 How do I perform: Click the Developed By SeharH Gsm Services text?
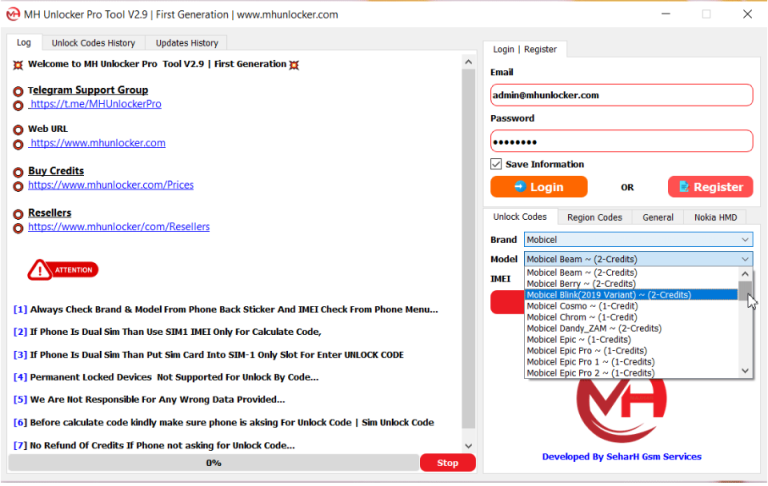click(622, 457)
